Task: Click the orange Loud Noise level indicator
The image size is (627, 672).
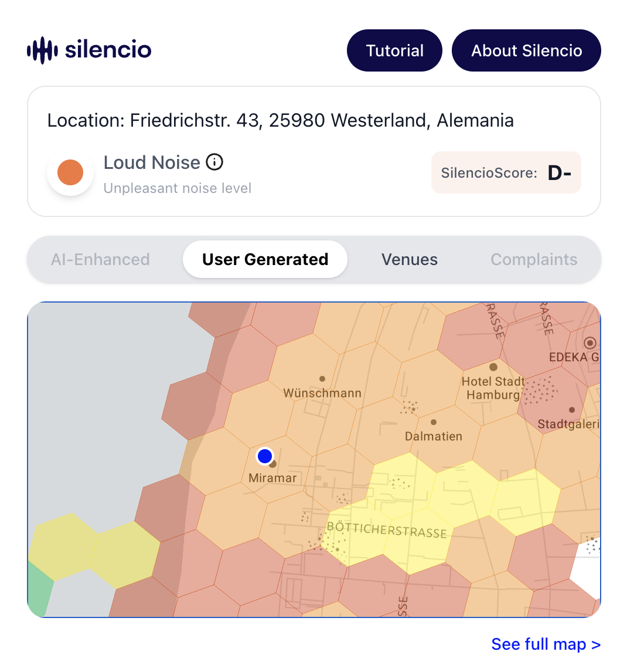Action: (70, 172)
